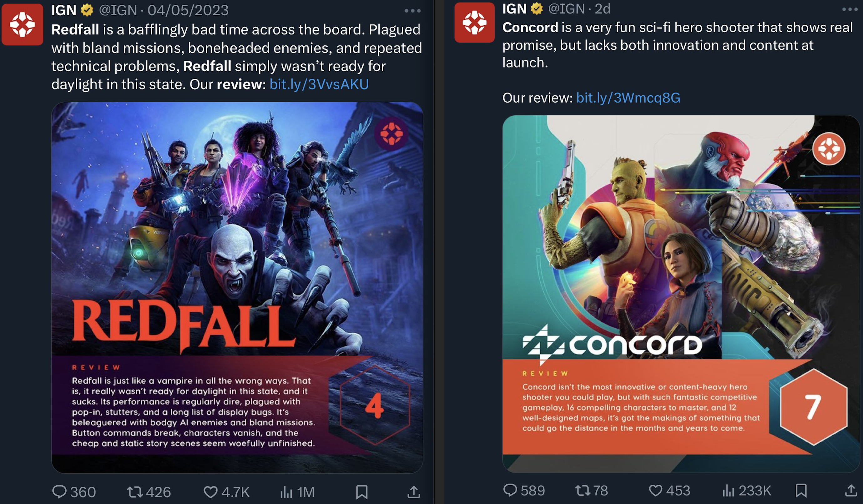Image resolution: width=863 pixels, height=504 pixels.
Task: Open the Redfall review score image
Action: click(x=237, y=288)
